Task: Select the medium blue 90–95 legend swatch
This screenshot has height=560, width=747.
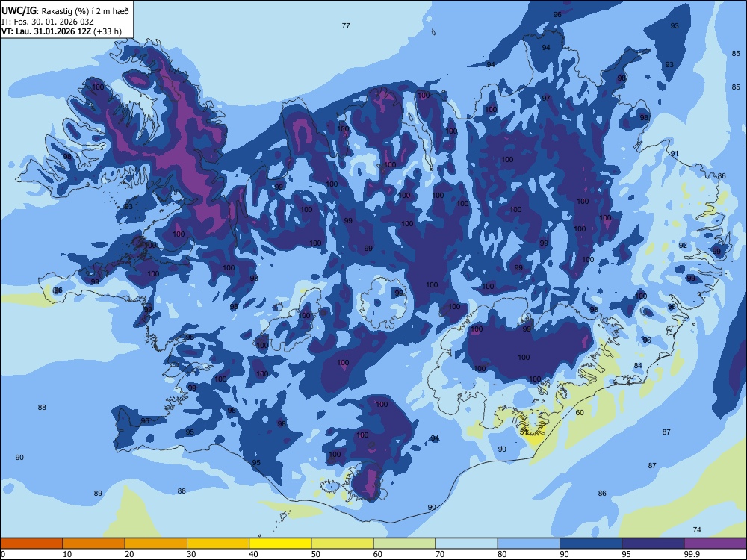Action: pyautogui.click(x=591, y=544)
